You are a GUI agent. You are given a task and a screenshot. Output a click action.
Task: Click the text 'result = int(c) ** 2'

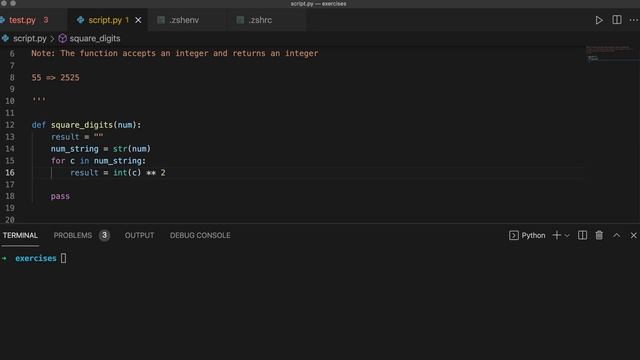[118, 173]
